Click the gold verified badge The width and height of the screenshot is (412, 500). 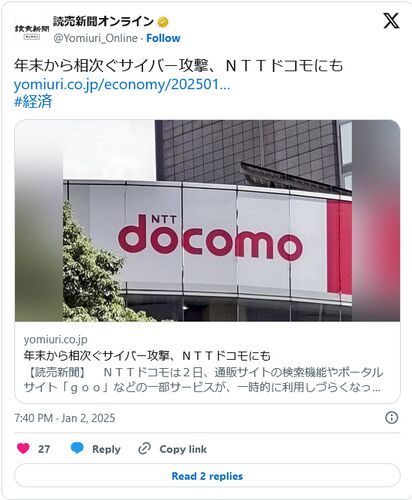[x=163, y=22]
